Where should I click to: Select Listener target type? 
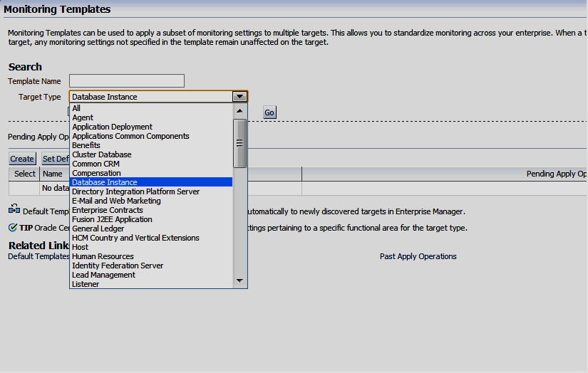point(151,284)
